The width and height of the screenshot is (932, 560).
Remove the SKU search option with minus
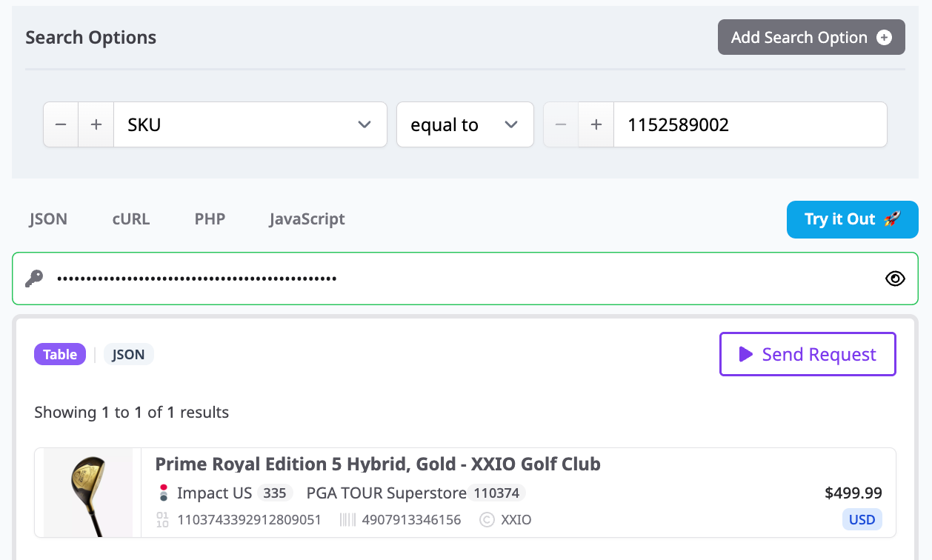[x=61, y=124]
